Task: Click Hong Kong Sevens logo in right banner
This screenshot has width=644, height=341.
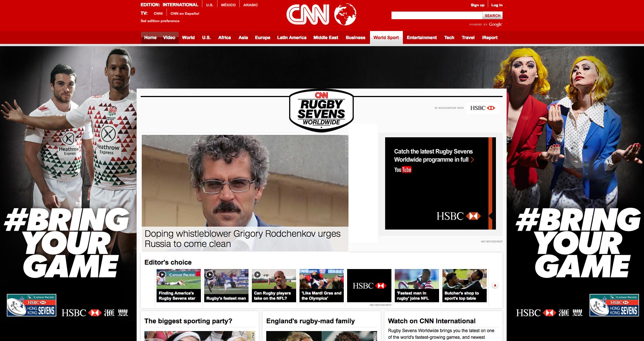Action: click(x=614, y=305)
